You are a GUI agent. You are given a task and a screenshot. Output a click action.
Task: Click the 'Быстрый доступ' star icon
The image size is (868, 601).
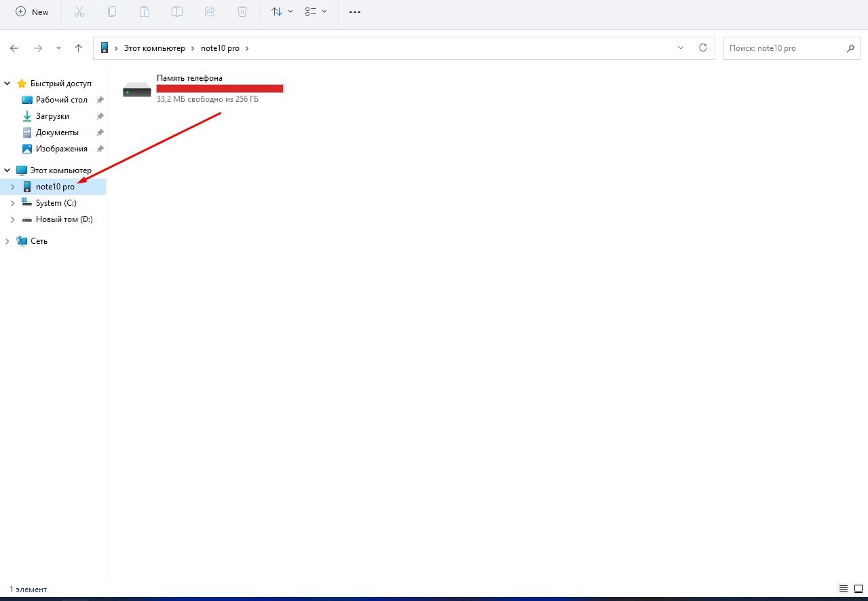(22, 84)
